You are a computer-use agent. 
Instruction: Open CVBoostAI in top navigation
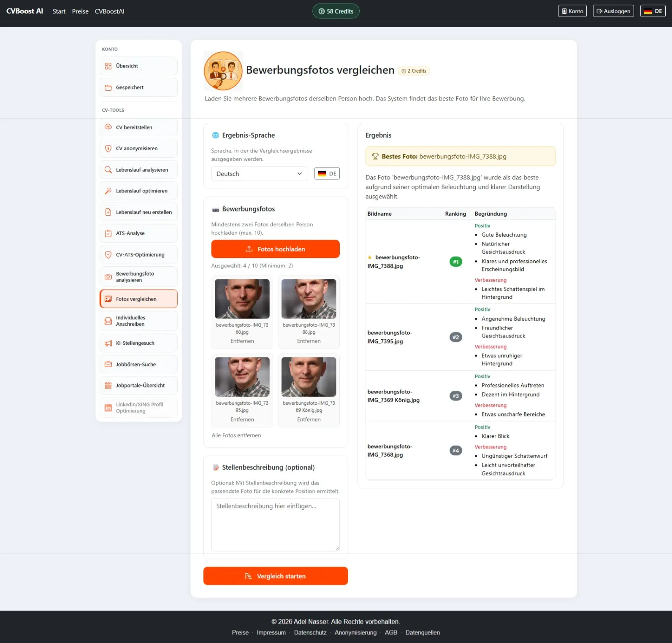[x=110, y=11]
